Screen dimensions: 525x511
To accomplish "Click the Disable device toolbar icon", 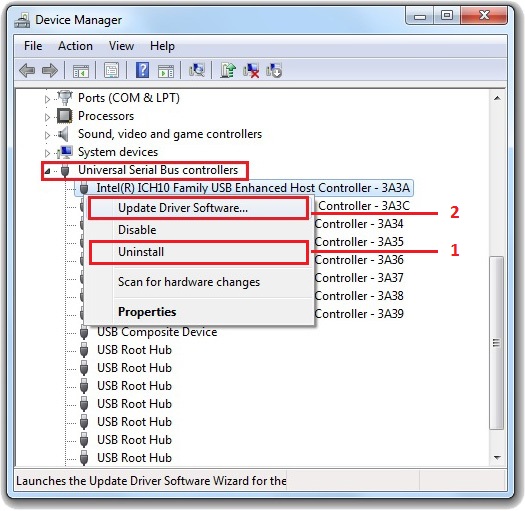I will pos(274,70).
